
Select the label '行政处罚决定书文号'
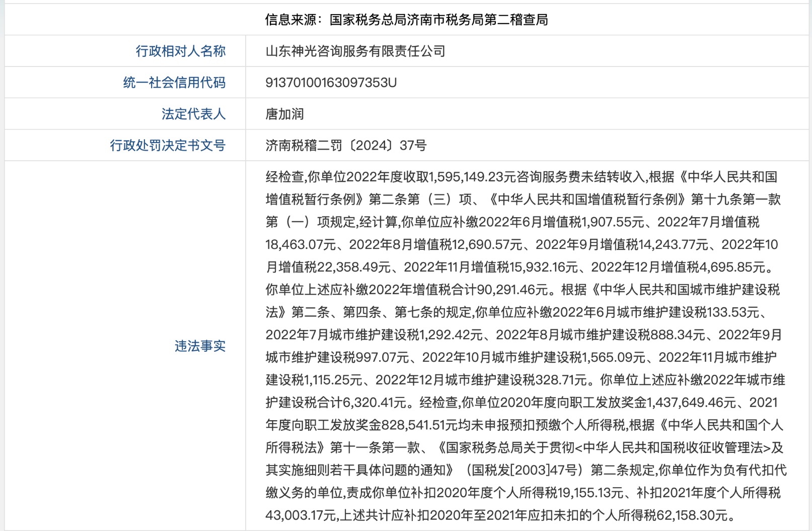click(x=168, y=145)
